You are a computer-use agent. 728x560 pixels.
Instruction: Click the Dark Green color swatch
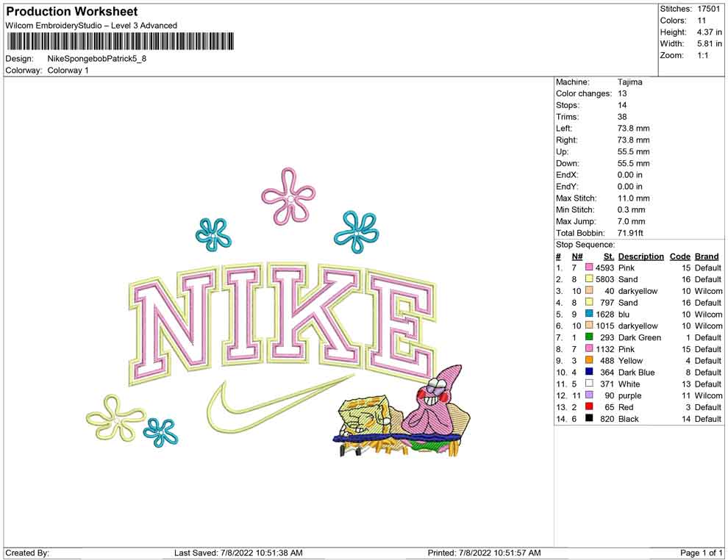point(589,337)
